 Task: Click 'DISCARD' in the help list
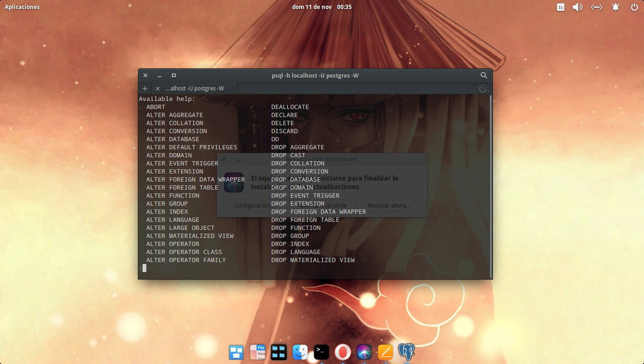(285, 131)
